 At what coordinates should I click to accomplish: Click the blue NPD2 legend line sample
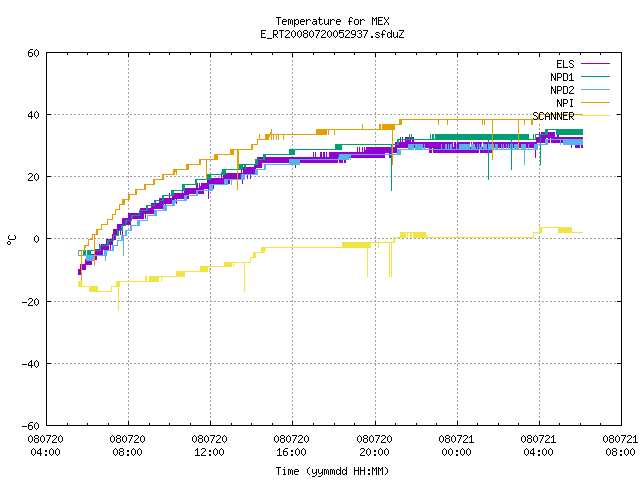596,89
